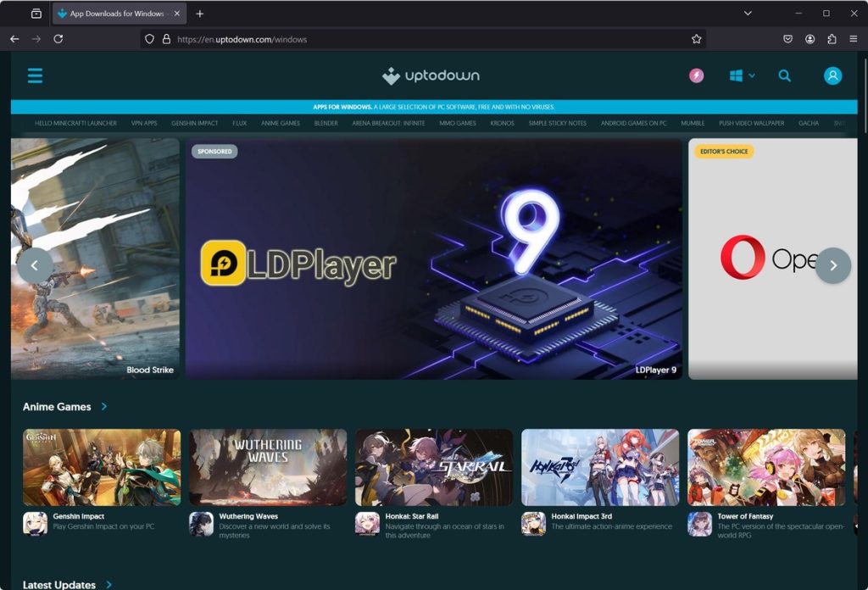Open the Honkai Impact 3rd title link
This screenshot has height=590, width=868.
[581, 516]
